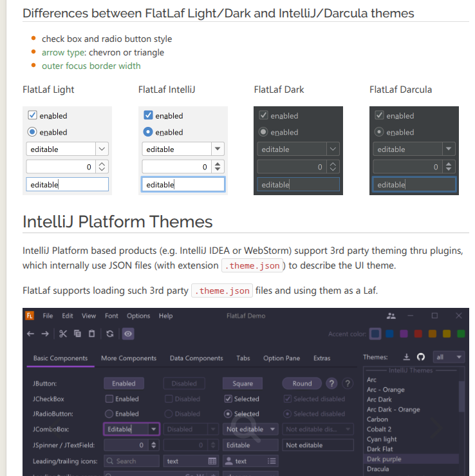Click the forward arrow in the demo toolbar

[45, 334]
